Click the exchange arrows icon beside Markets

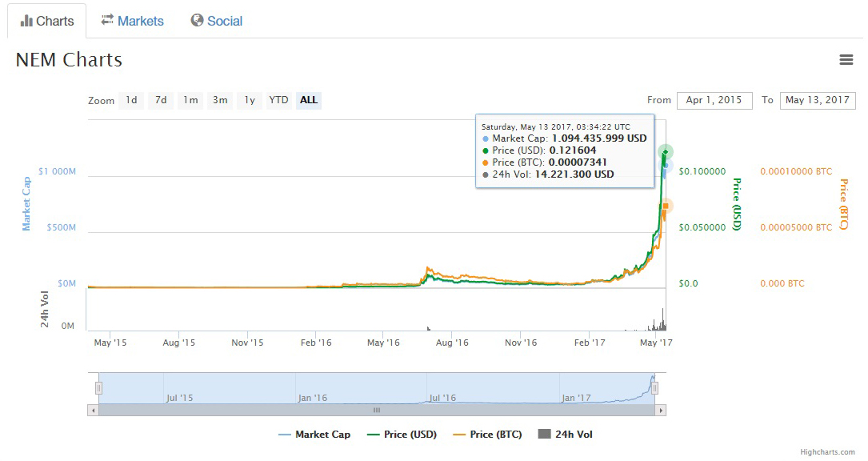click(107, 20)
